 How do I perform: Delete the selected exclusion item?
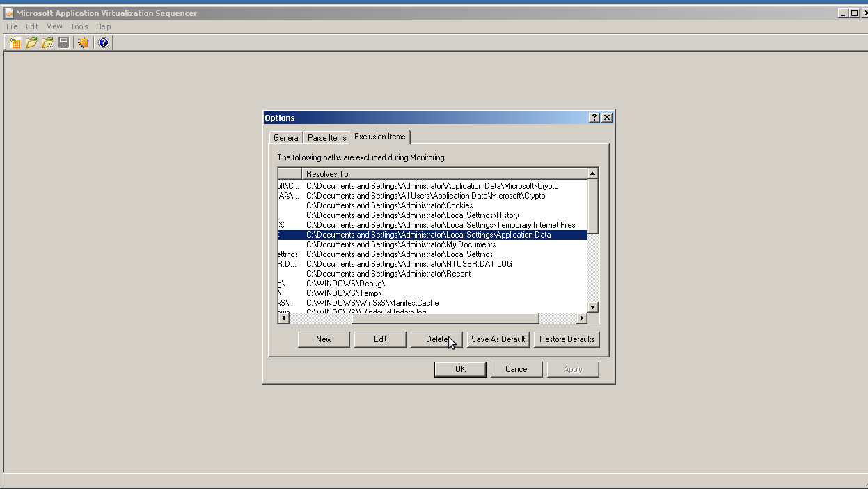point(436,339)
